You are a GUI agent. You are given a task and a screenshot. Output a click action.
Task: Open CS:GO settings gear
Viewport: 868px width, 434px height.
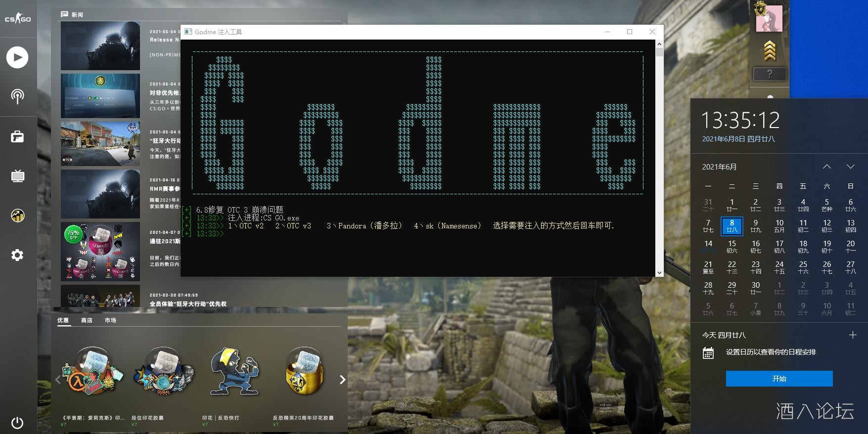click(x=17, y=255)
